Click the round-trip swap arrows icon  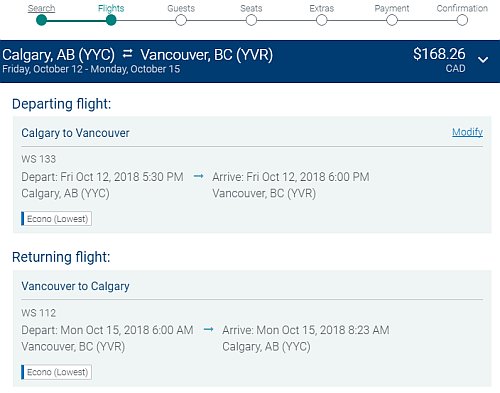click(128, 54)
